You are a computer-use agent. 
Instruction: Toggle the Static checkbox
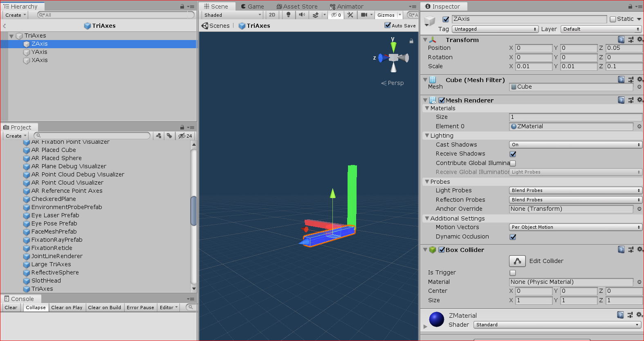[613, 19]
